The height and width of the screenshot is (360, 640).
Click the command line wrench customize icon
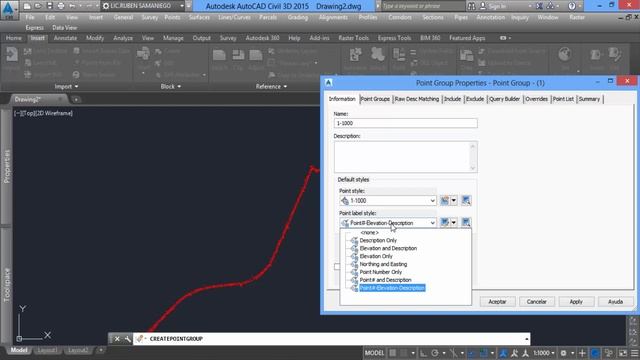tap(127, 339)
